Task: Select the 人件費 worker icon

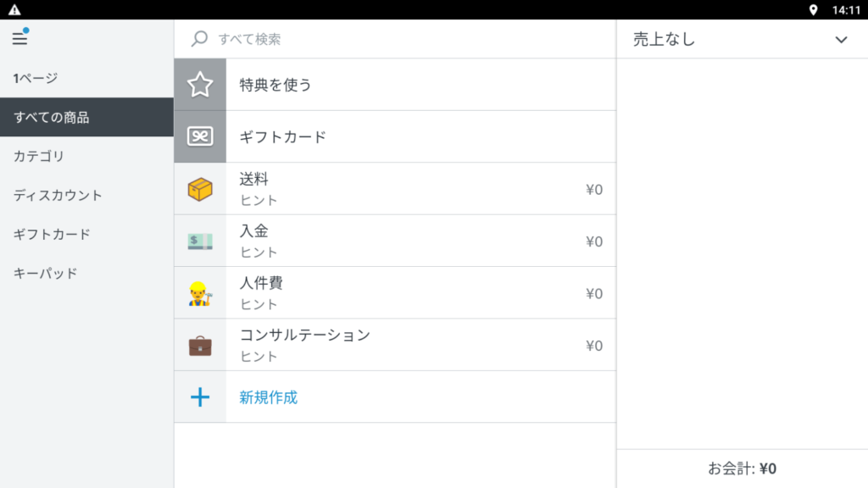Action: (200, 293)
